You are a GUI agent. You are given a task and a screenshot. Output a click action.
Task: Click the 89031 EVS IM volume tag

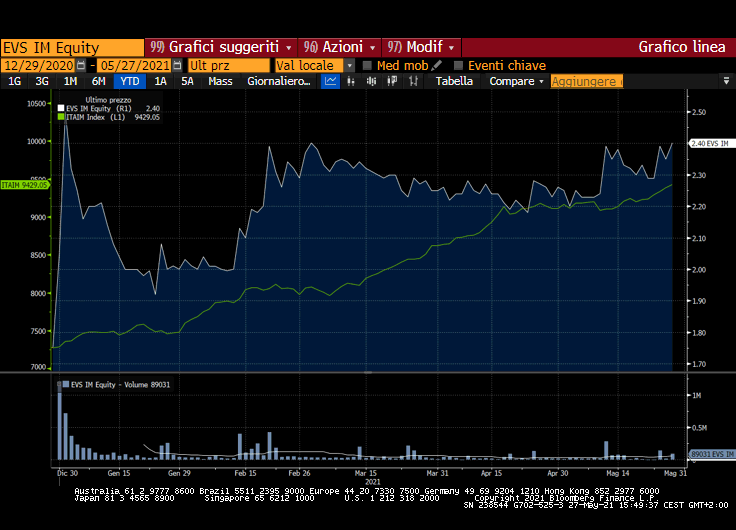tap(711, 455)
